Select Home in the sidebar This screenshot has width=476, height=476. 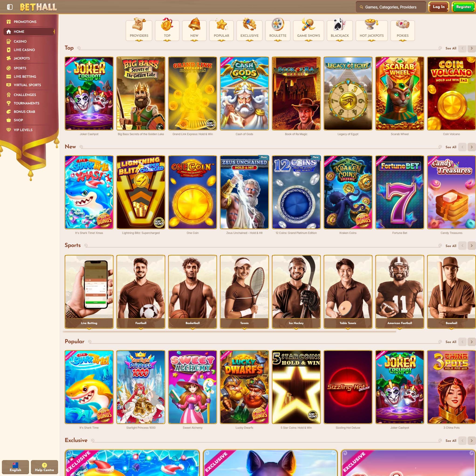point(29,31)
